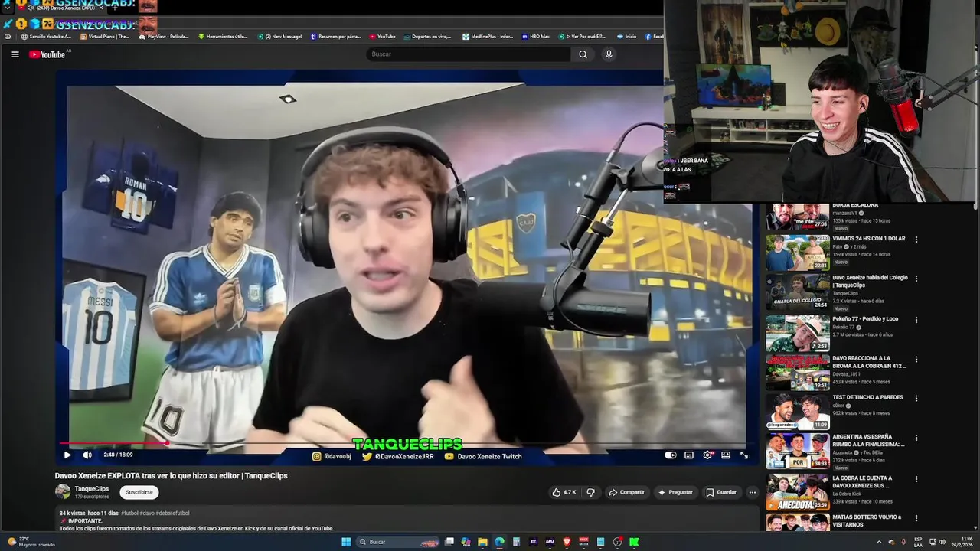The width and height of the screenshot is (980, 551).
Task: Open more actions ellipsis beside Guardar
Action: coord(753,492)
